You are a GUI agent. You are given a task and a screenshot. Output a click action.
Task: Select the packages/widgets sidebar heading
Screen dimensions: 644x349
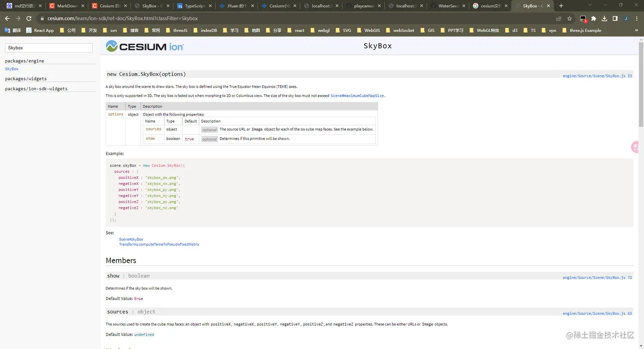tap(26, 79)
